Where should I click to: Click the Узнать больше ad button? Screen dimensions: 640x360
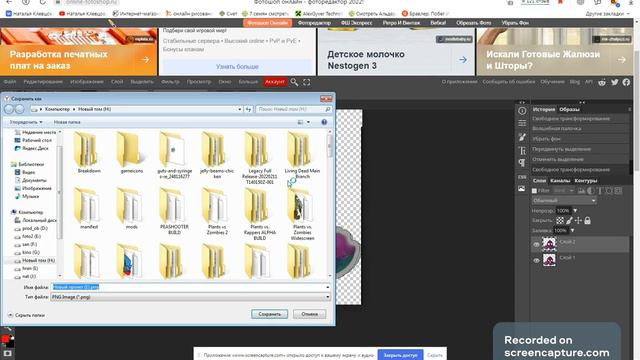pos(237,66)
